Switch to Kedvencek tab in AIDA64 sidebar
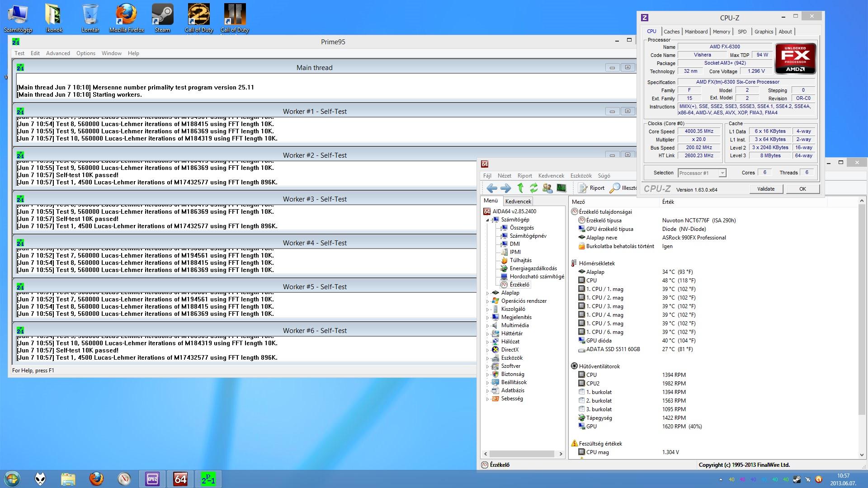Viewport: 868px width, 488px height. [518, 202]
